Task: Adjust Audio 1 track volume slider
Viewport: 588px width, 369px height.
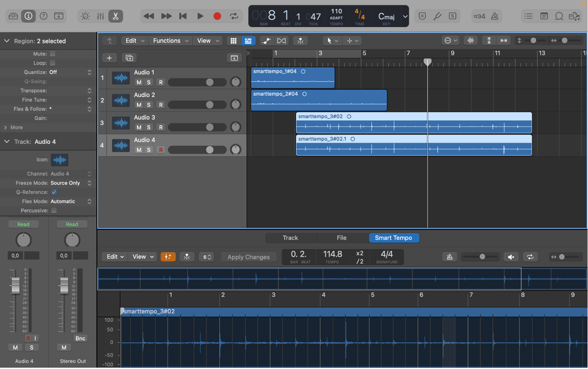Action: tap(197, 82)
